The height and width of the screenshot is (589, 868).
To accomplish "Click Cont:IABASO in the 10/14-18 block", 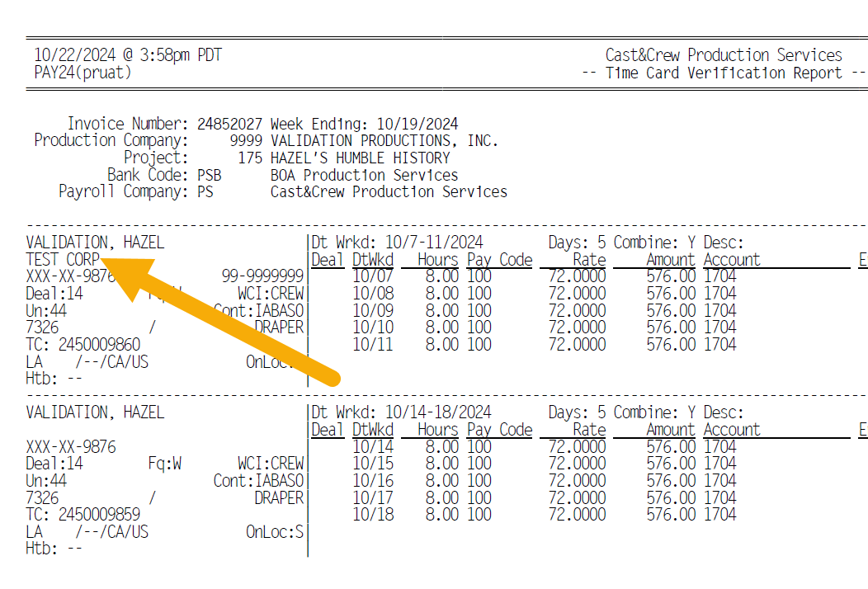I will (259, 480).
